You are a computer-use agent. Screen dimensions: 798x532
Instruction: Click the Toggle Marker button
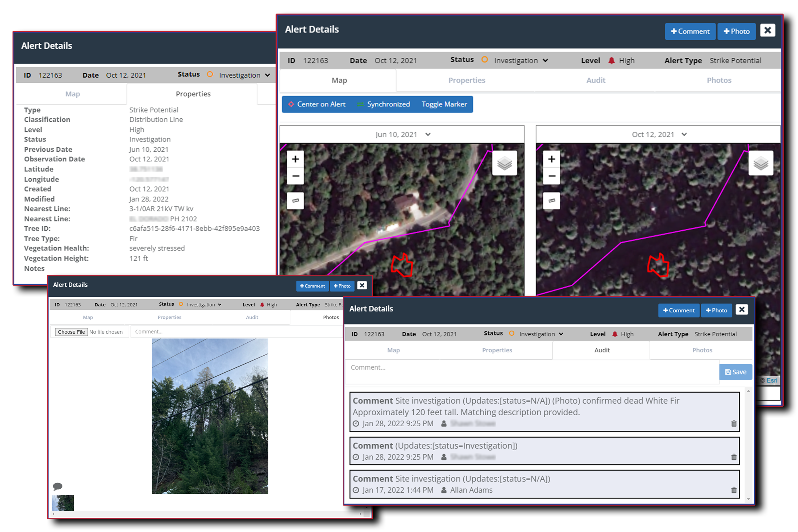click(x=444, y=104)
